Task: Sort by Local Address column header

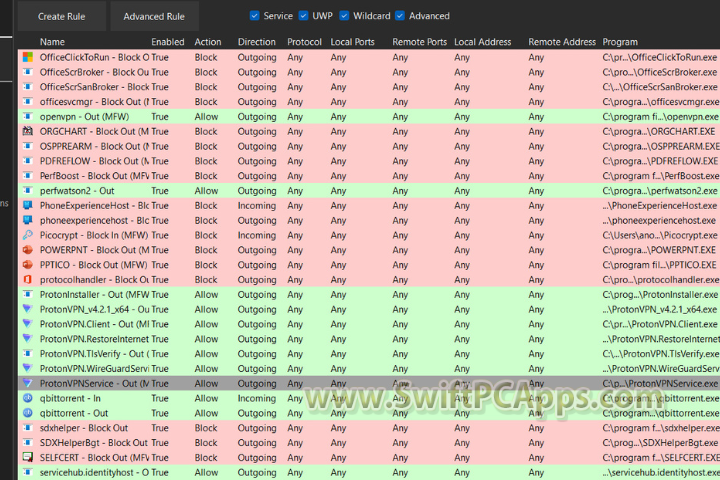Action: (483, 42)
